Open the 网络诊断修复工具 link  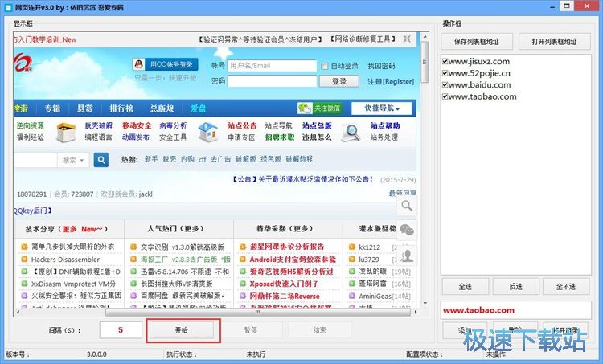click(363, 39)
